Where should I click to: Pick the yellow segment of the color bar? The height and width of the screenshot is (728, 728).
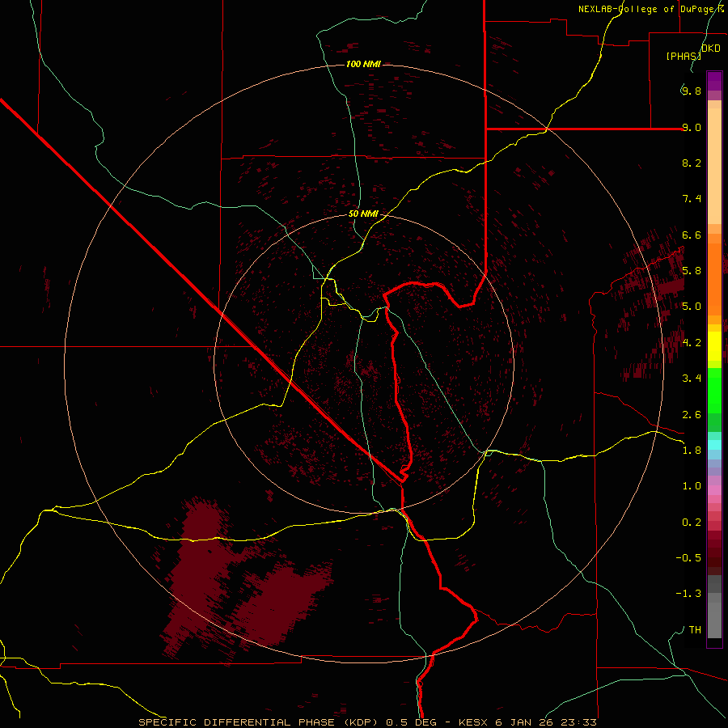[x=714, y=346]
